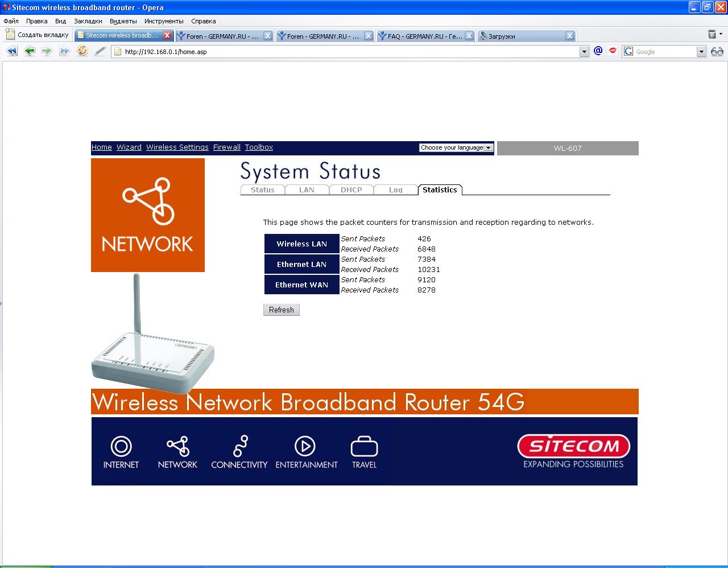
Task: Click the Wireless Network Broadband Router 54G banner
Action: [365, 402]
